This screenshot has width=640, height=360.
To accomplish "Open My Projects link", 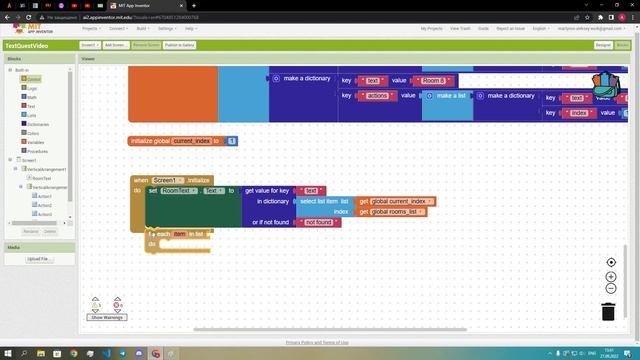I will pyautogui.click(x=431, y=29).
